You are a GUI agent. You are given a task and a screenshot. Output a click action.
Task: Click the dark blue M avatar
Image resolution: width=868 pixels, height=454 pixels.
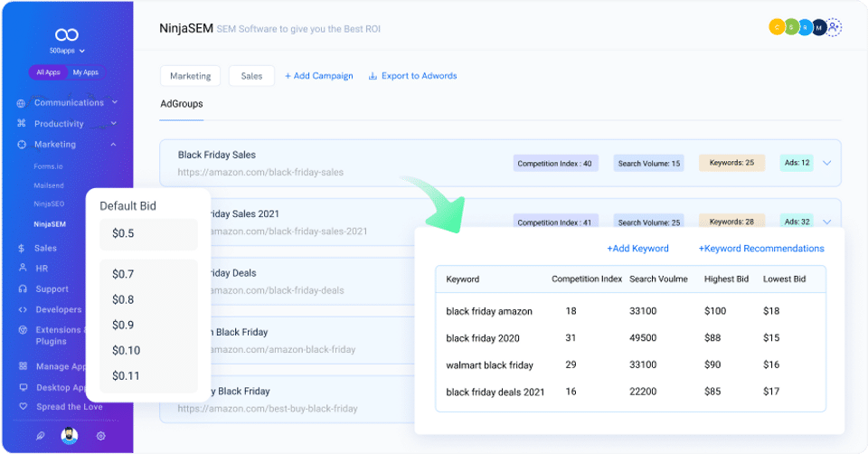(819, 27)
